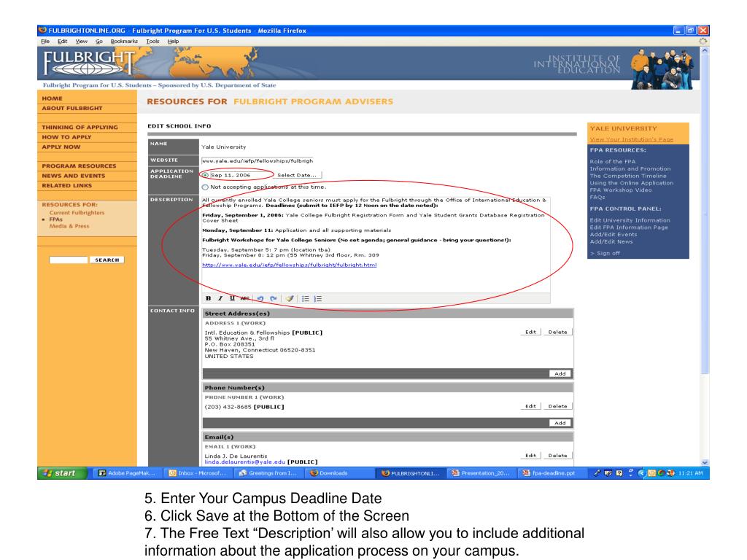
Task: Click Sign off in FPA control panel
Action: tap(608, 253)
